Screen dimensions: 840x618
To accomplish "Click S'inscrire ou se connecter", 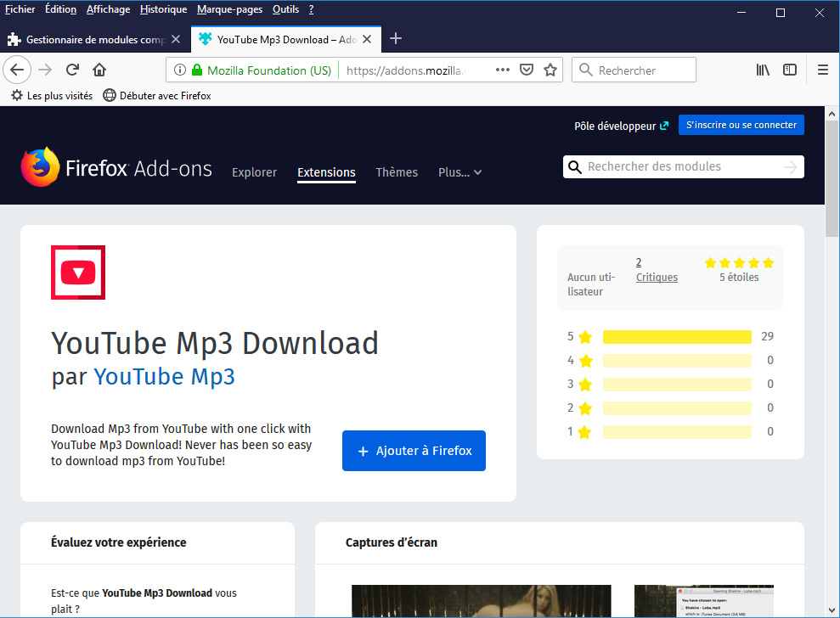I will 741,125.
